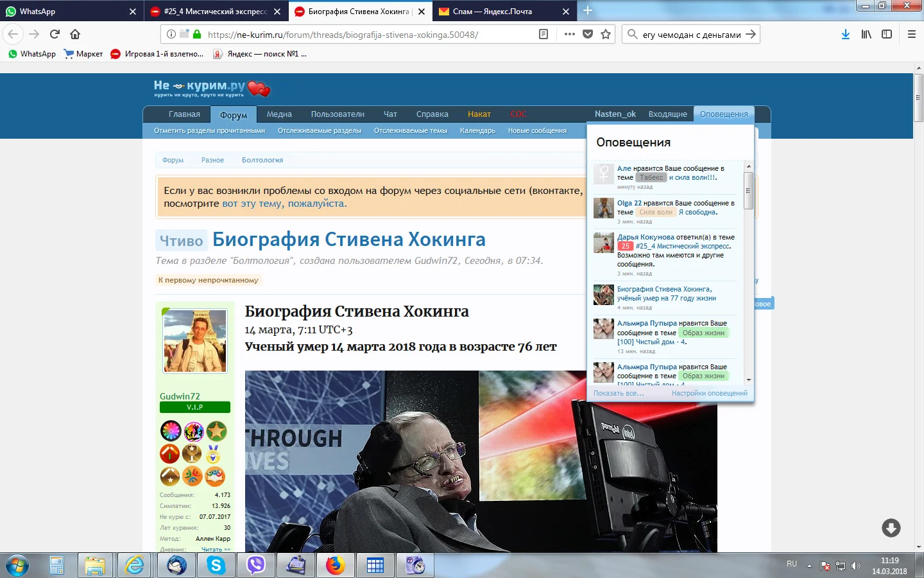Open the Library icon in the toolbar
The image size is (924, 578).
coord(866,34)
